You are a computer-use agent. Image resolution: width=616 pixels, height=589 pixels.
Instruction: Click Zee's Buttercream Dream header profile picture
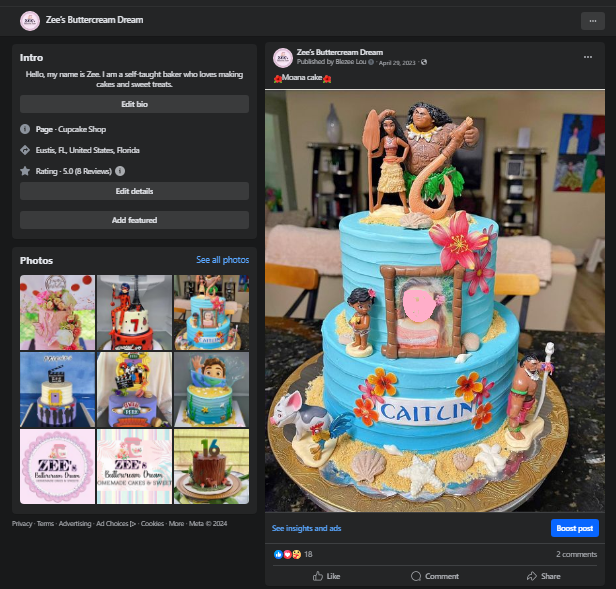(30, 21)
